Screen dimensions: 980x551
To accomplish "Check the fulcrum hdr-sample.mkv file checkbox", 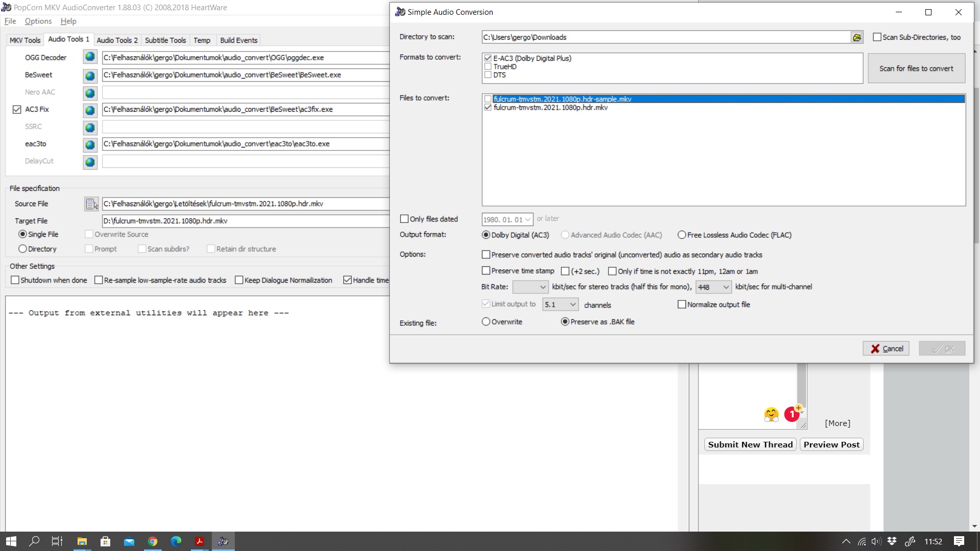I will click(x=488, y=99).
